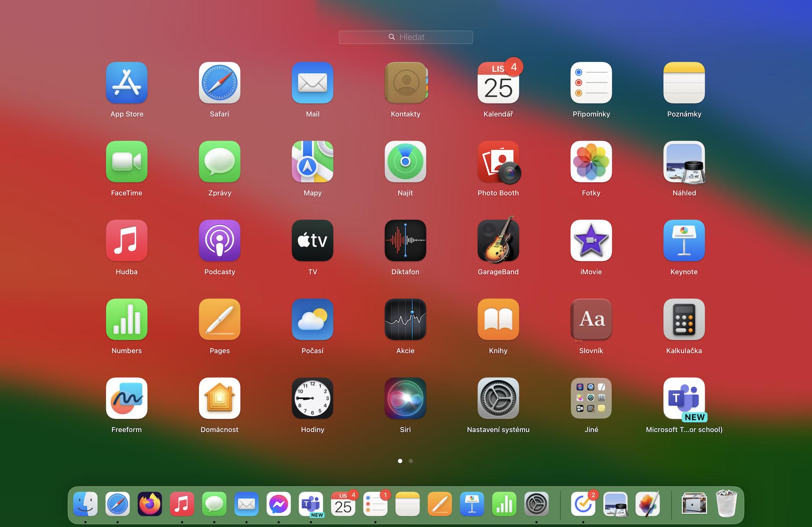Viewport: 812px width, 527px height.
Task: Open Firefox in the Dock
Action: pyautogui.click(x=150, y=504)
